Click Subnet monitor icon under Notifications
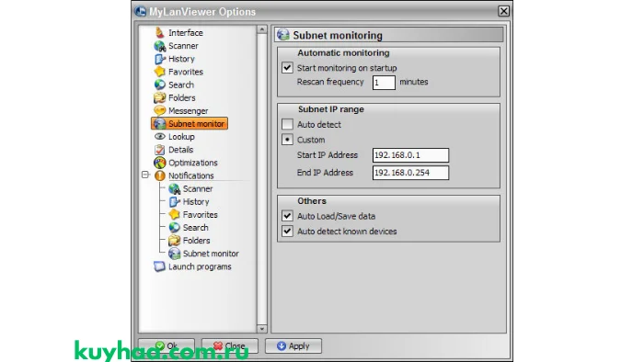Viewport: 644px width, 362px height. coord(174,254)
